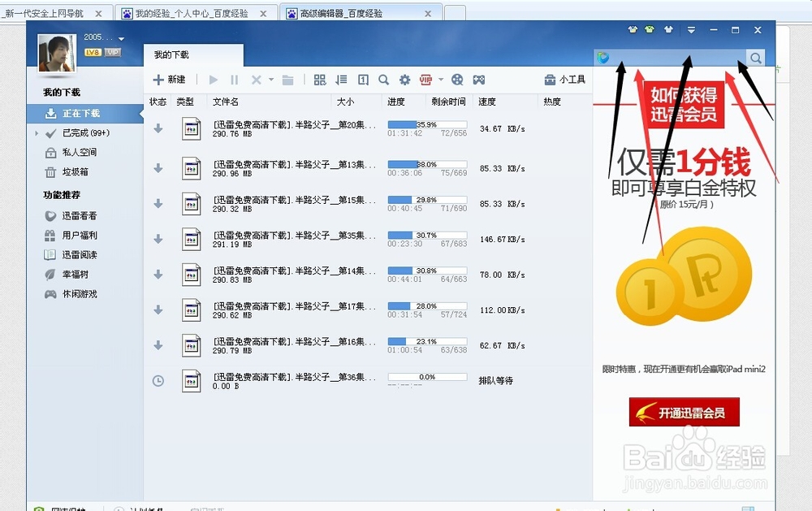Click 开通迅雷会员 button

click(684, 412)
